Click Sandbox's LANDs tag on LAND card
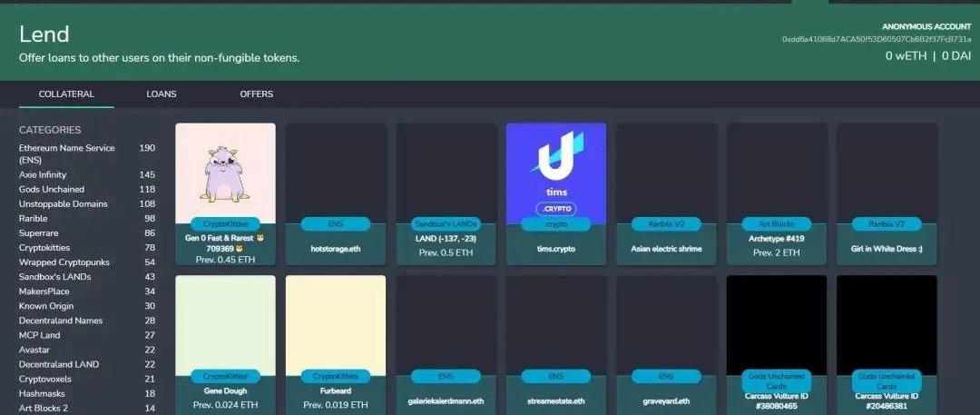Image resolution: width=980 pixels, height=415 pixels. [x=446, y=223]
